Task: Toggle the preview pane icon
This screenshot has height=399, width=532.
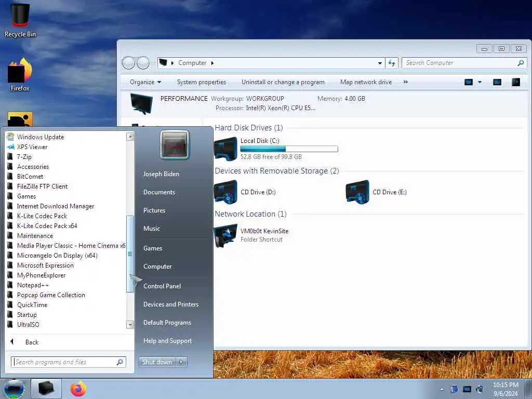Action: click(497, 82)
